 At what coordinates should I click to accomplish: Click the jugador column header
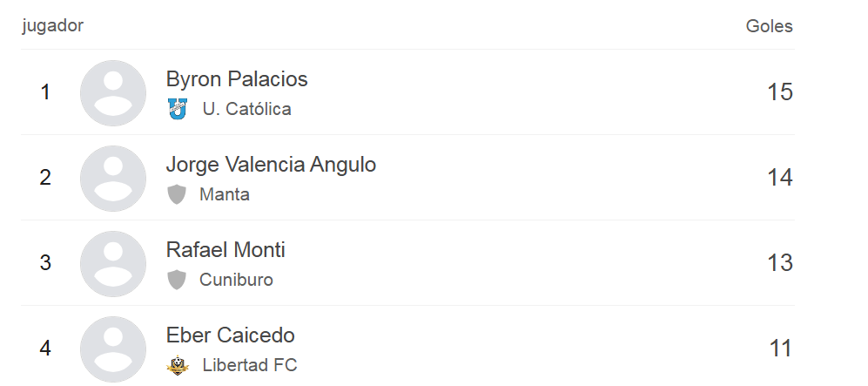[x=52, y=25]
